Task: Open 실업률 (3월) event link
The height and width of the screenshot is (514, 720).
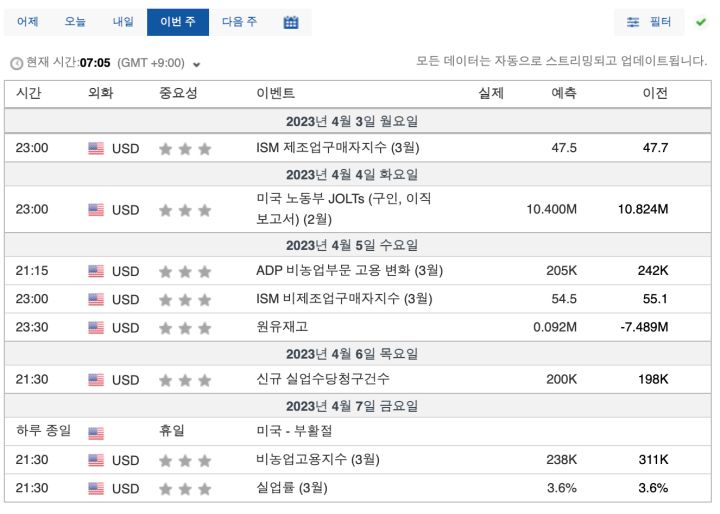Action: [292, 488]
